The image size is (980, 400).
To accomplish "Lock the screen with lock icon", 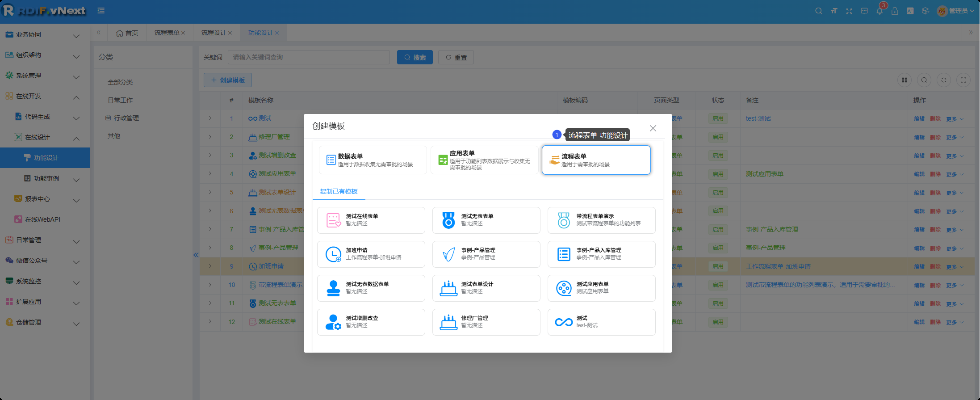I will click(895, 11).
